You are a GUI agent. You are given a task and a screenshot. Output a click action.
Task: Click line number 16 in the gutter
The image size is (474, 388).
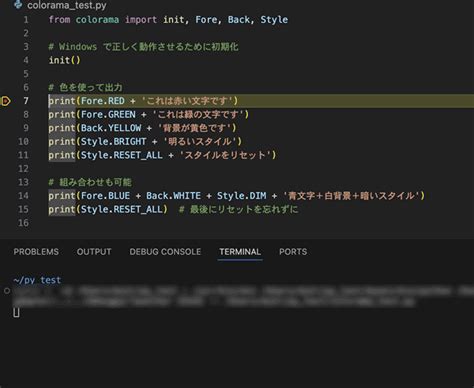point(23,223)
